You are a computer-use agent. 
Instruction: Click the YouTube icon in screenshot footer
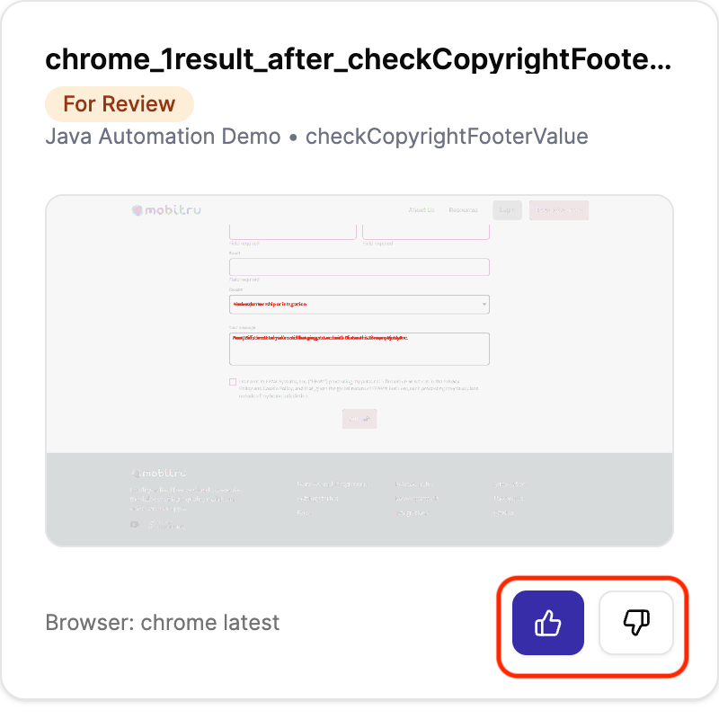click(135, 525)
